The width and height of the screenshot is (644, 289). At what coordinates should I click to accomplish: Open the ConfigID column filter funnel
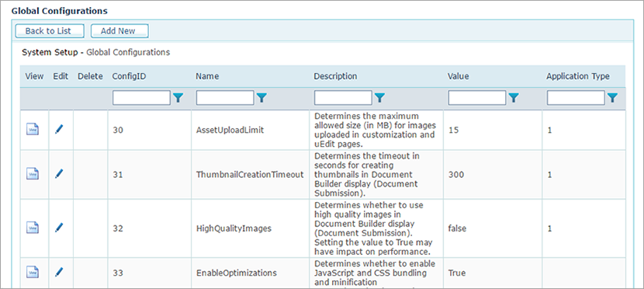click(x=178, y=98)
